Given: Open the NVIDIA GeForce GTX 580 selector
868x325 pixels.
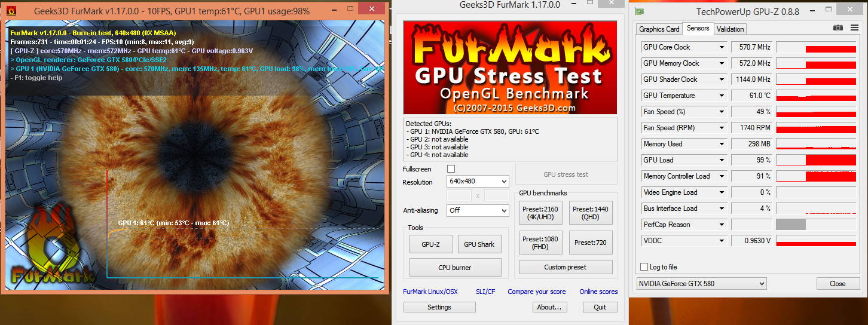Looking at the screenshot, I should click(x=701, y=284).
